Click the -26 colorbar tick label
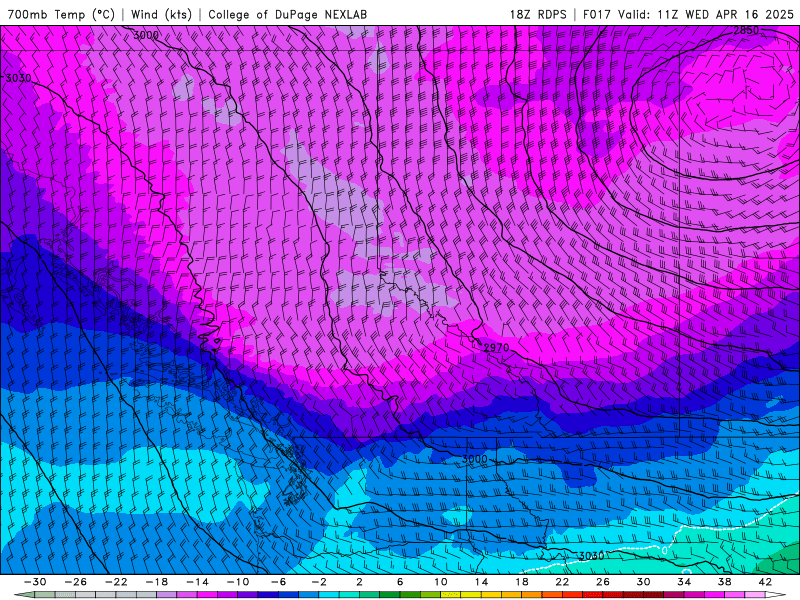800x600 pixels. coord(76,582)
